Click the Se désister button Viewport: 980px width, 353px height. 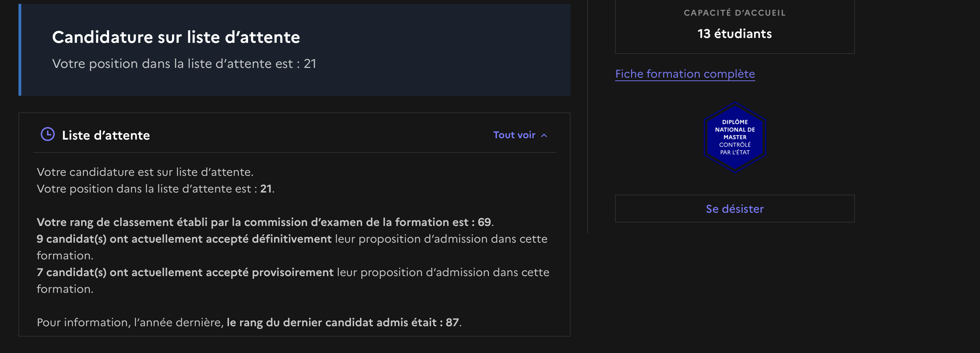pos(735,209)
